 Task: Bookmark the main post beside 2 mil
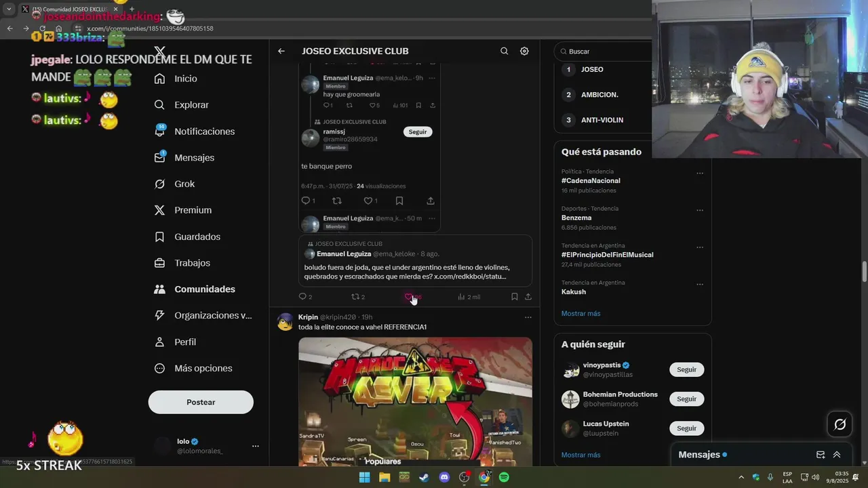click(515, 297)
